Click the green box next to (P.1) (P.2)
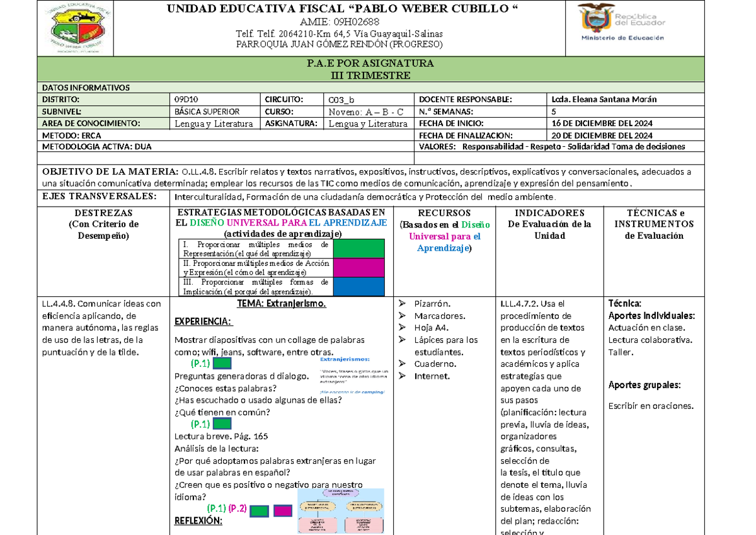This screenshot has width=756, height=535. pyautogui.click(x=260, y=511)
